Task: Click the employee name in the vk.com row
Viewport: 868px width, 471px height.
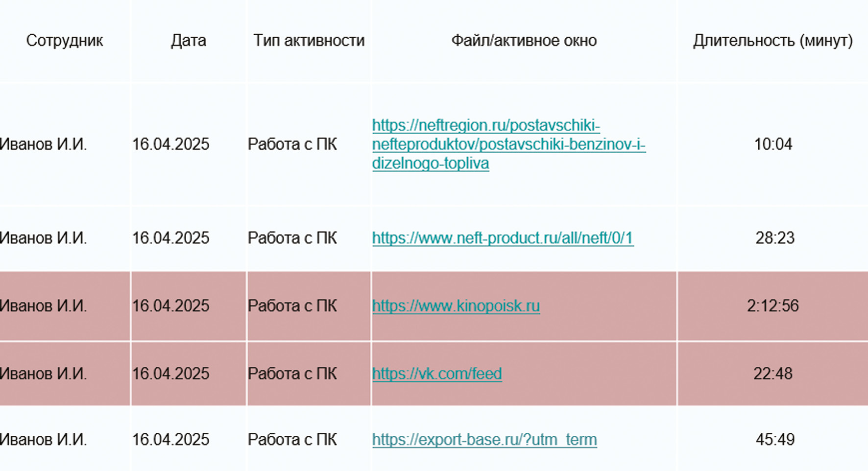Action: point(43,374)
